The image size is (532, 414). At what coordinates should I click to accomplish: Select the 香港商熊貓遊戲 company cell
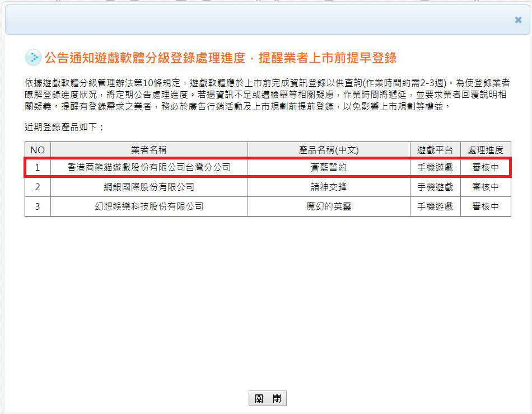coord(149,167)
